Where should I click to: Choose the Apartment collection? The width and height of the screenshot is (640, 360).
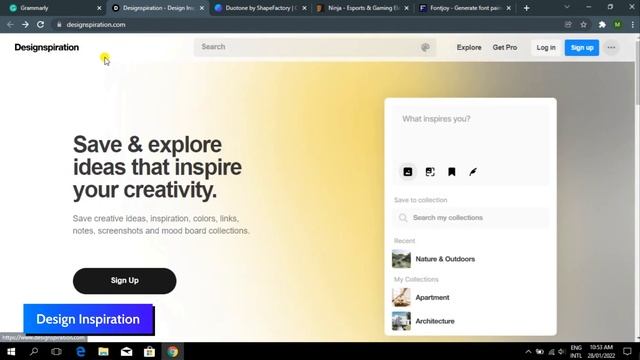[432, 298]
